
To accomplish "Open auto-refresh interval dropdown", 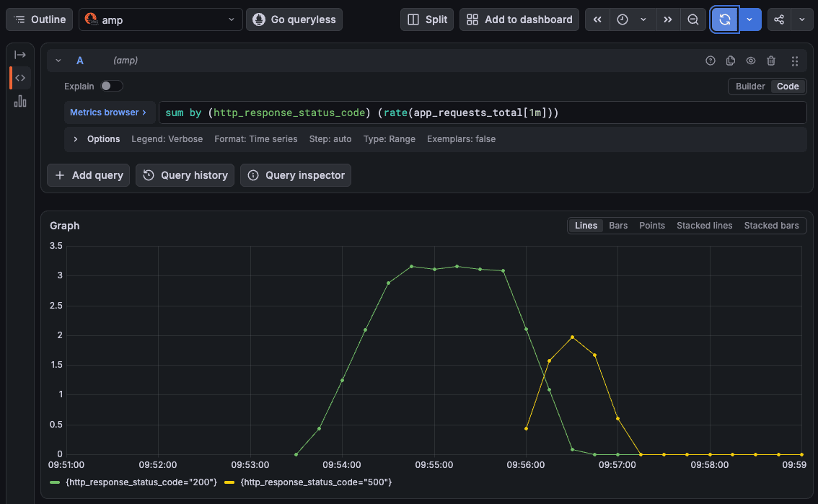I will tap(749, 19).
